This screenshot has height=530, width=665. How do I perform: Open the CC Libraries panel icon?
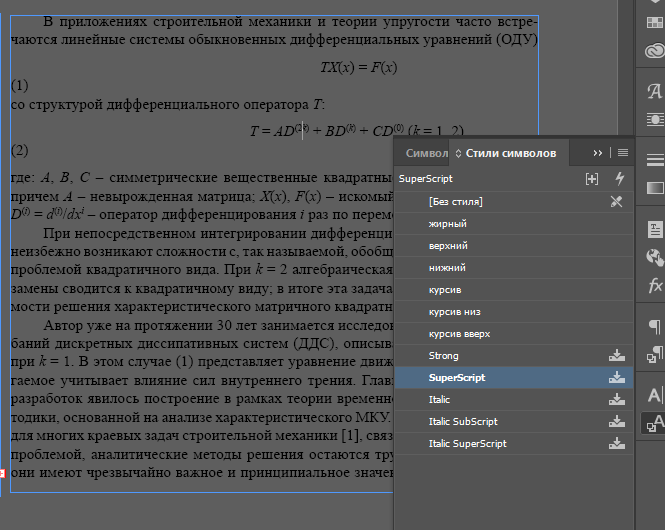[x=655, y=52]
